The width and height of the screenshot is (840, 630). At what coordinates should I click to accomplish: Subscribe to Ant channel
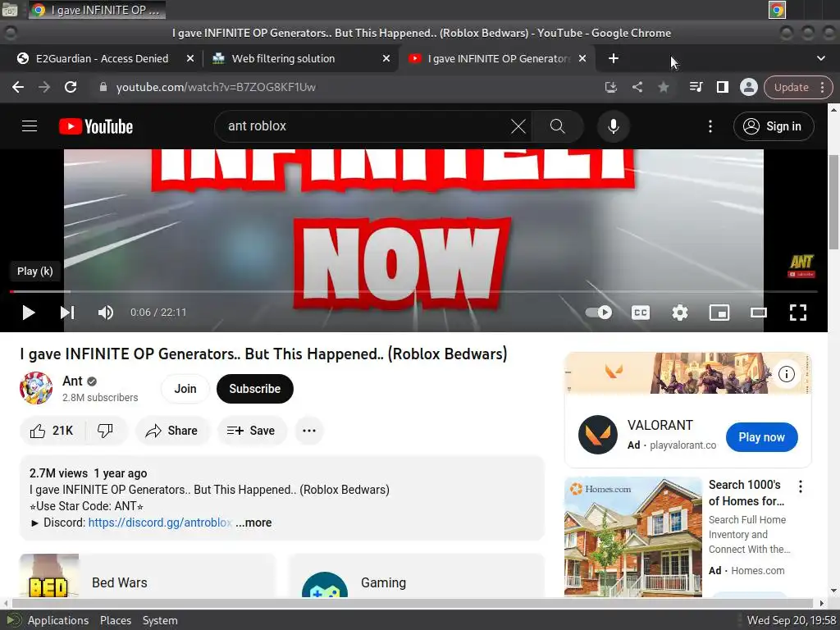click(255, 389)
